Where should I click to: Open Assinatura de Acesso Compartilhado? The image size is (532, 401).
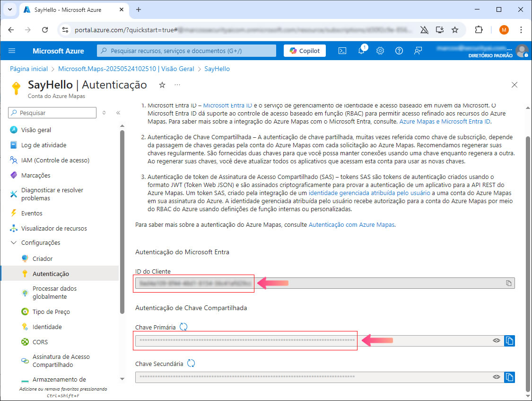61,361
